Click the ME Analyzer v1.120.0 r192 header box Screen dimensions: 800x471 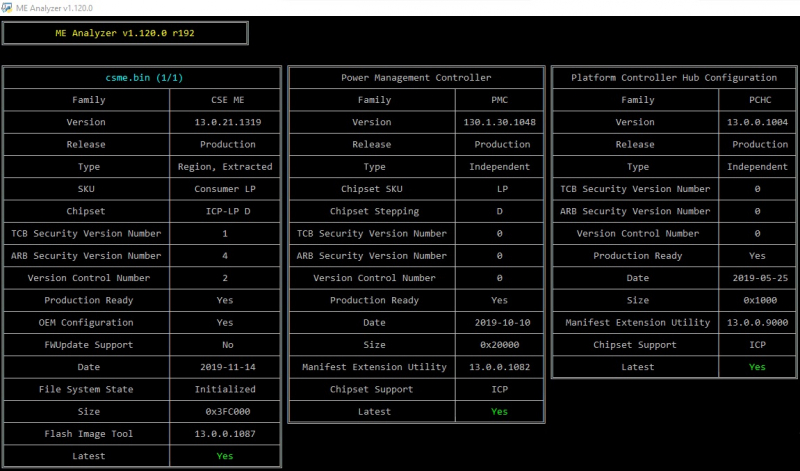[125, 33]
